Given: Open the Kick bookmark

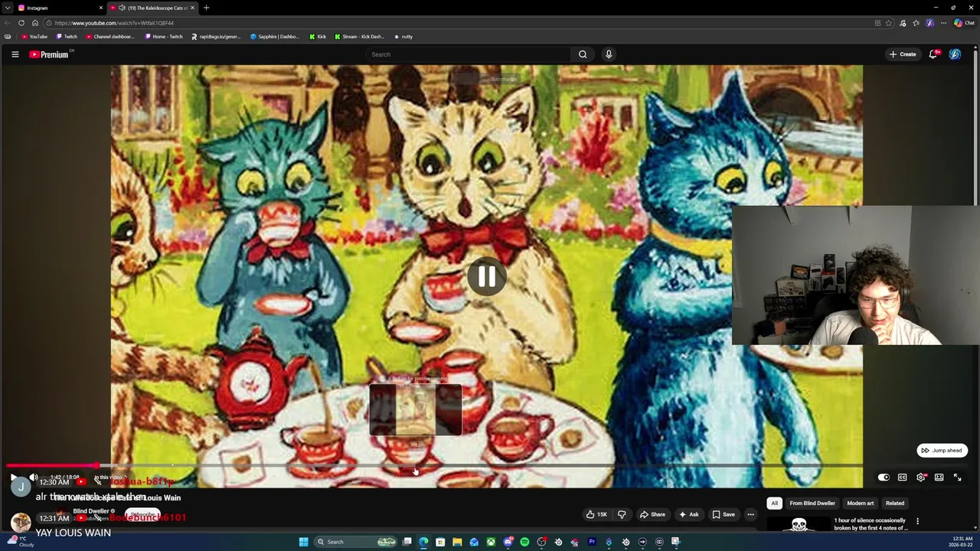Looking at the screenshot, I should (318, 37).
